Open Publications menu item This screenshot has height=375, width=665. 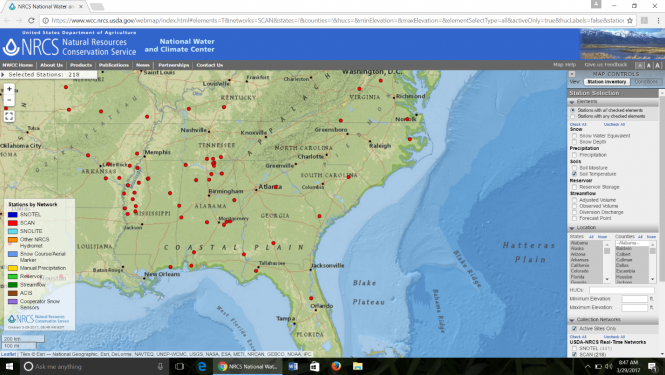114,65
